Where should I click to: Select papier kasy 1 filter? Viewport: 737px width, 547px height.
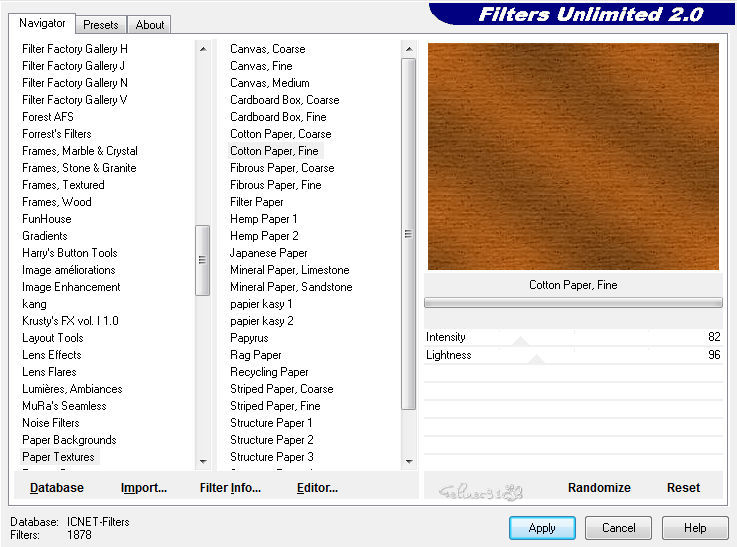(261, 304)
